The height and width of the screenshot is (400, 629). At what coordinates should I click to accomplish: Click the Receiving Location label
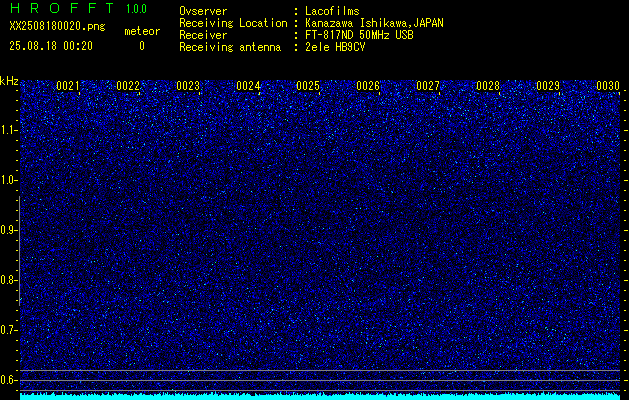233,23
